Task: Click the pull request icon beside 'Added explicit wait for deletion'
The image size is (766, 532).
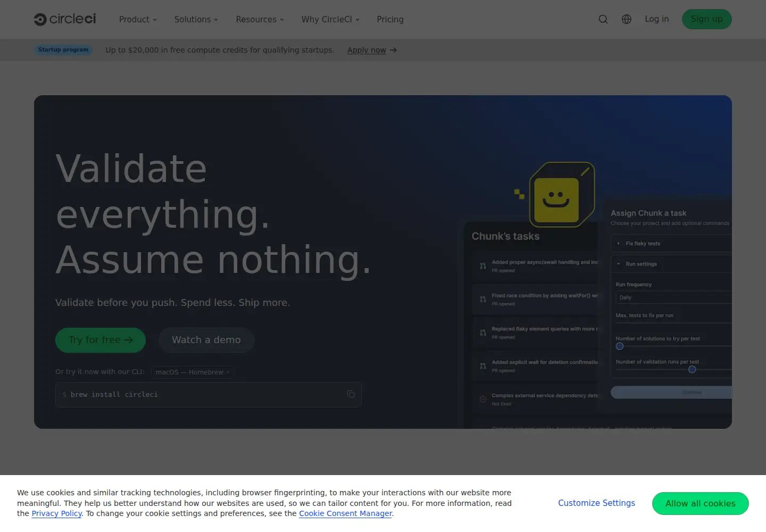Action: tap(483, 366)
